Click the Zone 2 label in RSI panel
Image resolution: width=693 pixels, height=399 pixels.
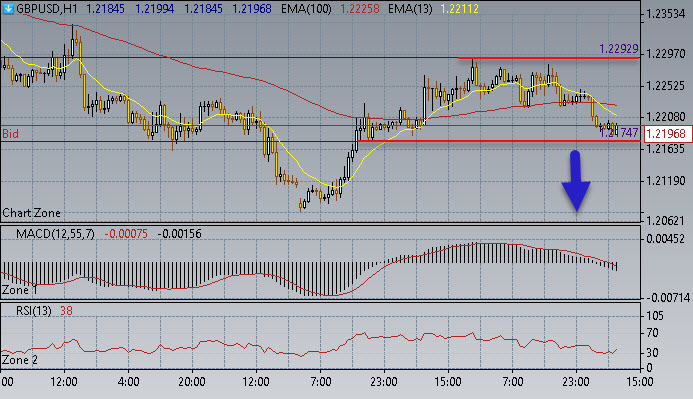(x=19, y=360)
